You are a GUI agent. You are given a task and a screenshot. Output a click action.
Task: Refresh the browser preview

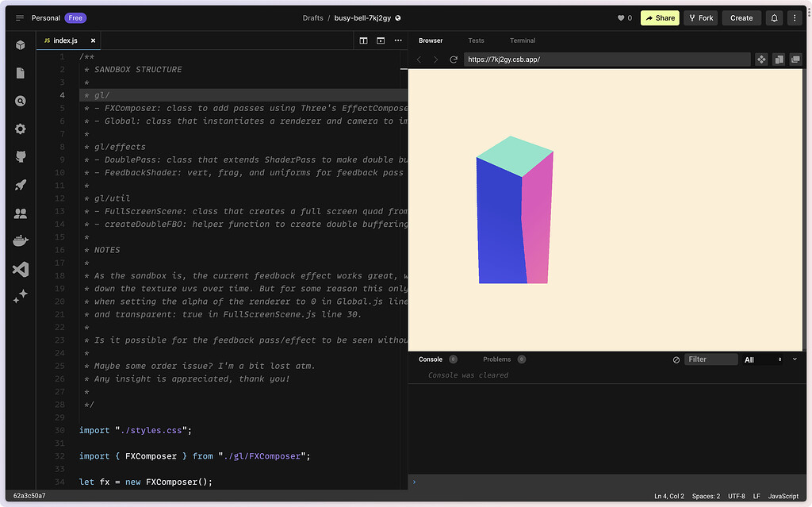452,59
